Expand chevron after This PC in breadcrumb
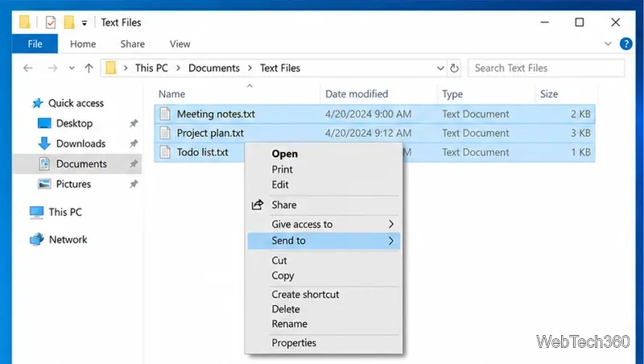Screen dimensions: 644x364 [178, 68]
